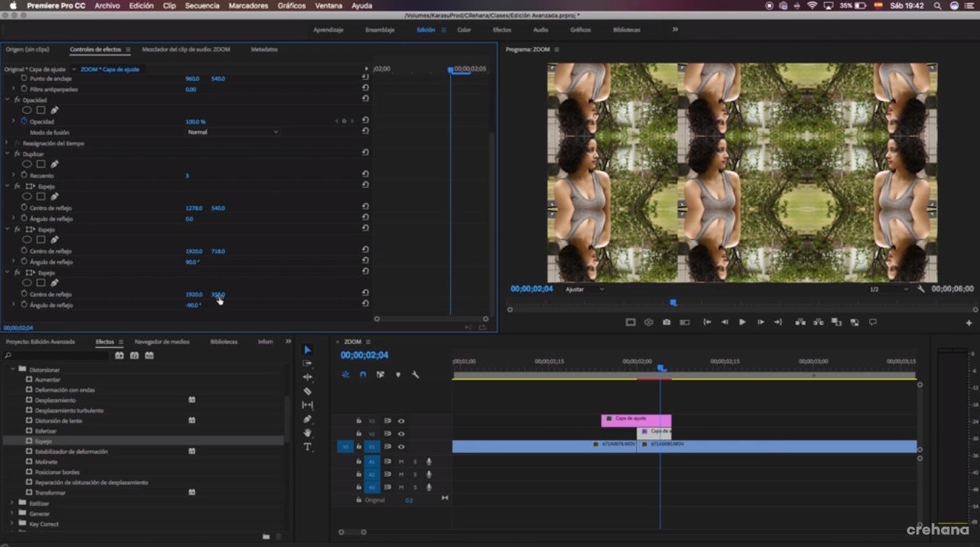Select the Type tool
This screenshot has width=980, height=547.
click(x=307, y=447)
